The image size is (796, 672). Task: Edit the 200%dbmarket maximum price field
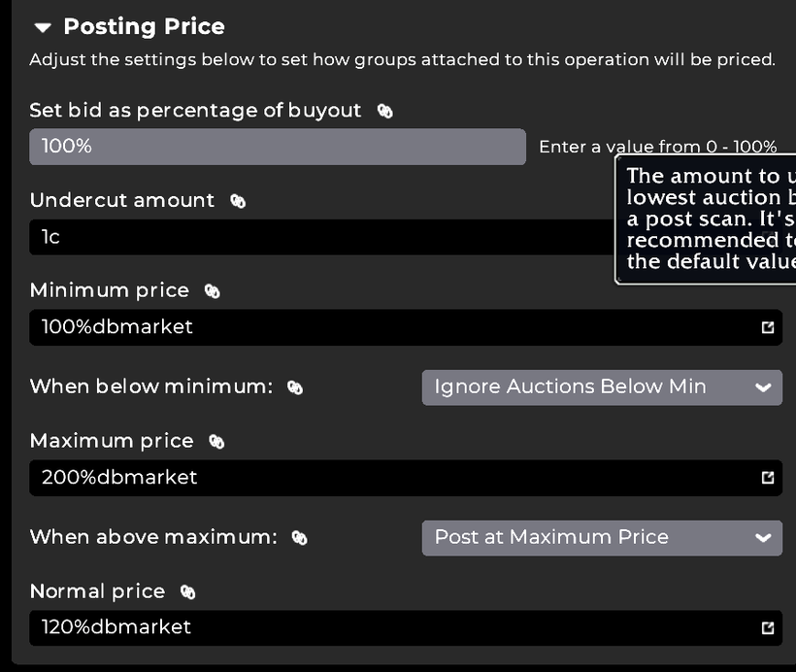tap(388, 478)
